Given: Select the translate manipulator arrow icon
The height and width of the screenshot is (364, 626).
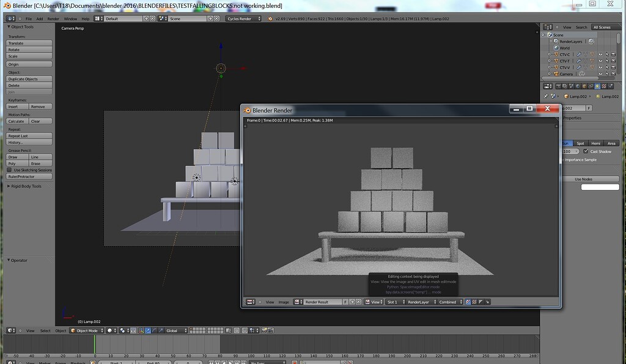Looking at the screenshot, I should (148, 330).
